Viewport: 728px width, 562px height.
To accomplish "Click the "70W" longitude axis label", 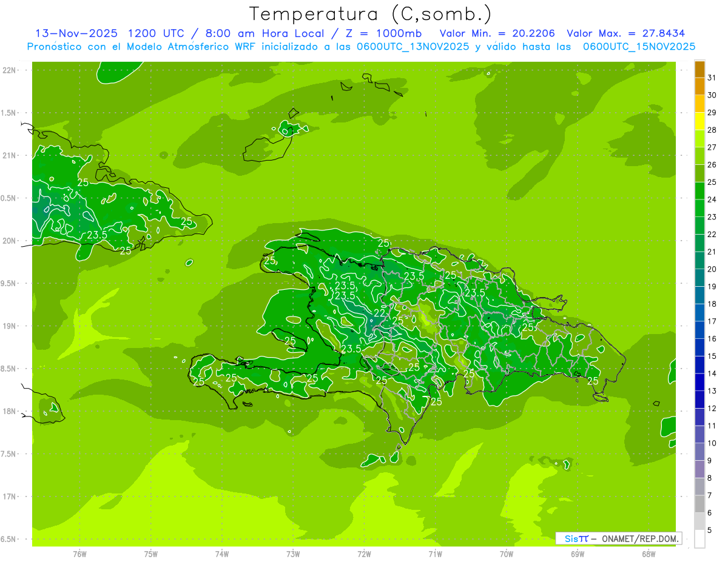I will (507, 554).
